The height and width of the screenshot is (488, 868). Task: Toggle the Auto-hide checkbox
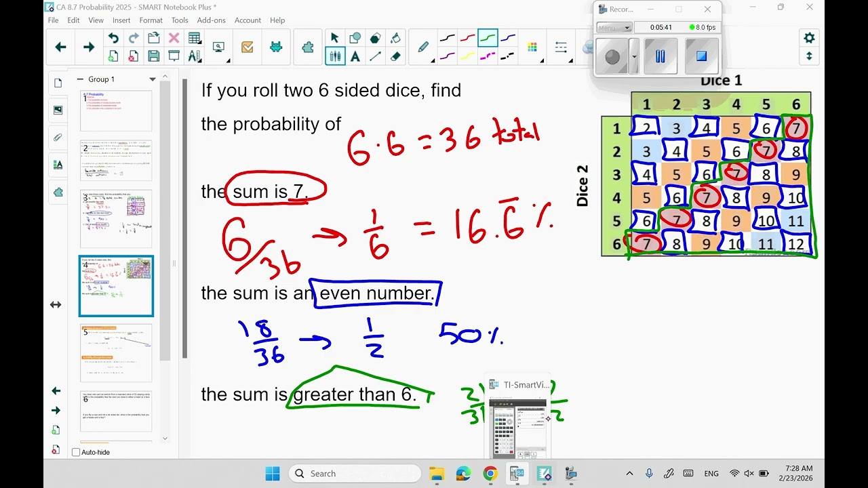tap(76, 452)
